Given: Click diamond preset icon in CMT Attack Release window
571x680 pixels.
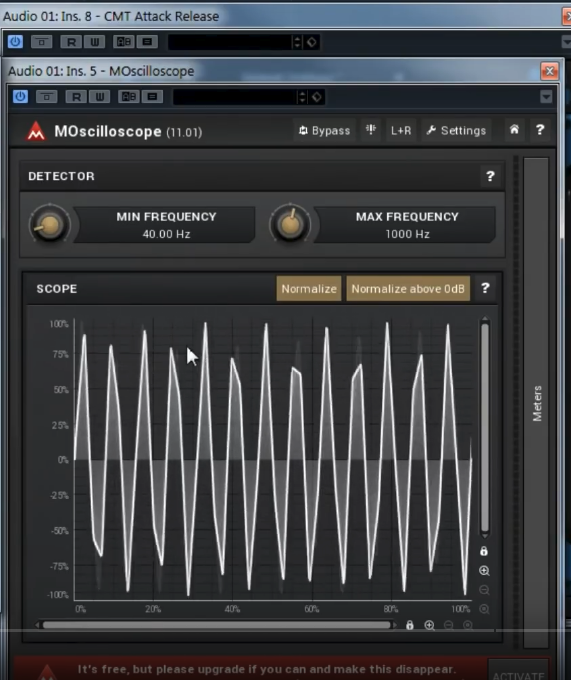Looking at the screenshot, I should (x=312, y=42).
